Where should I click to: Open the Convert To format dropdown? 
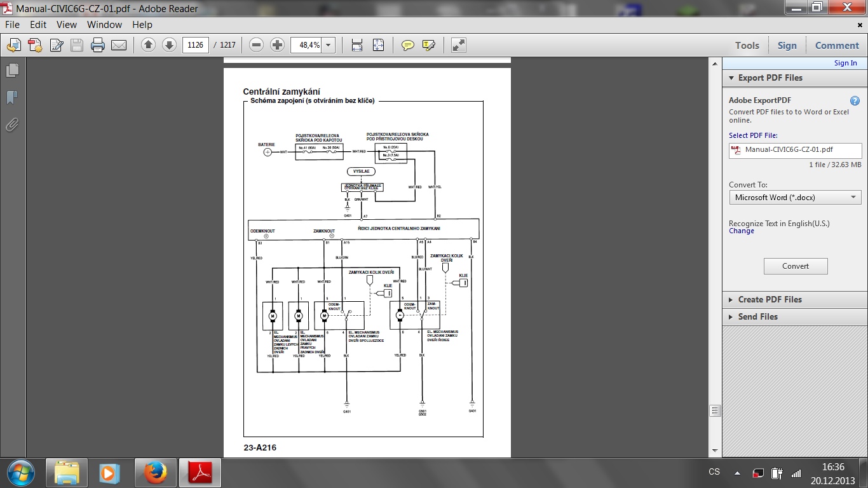(794, 198)
